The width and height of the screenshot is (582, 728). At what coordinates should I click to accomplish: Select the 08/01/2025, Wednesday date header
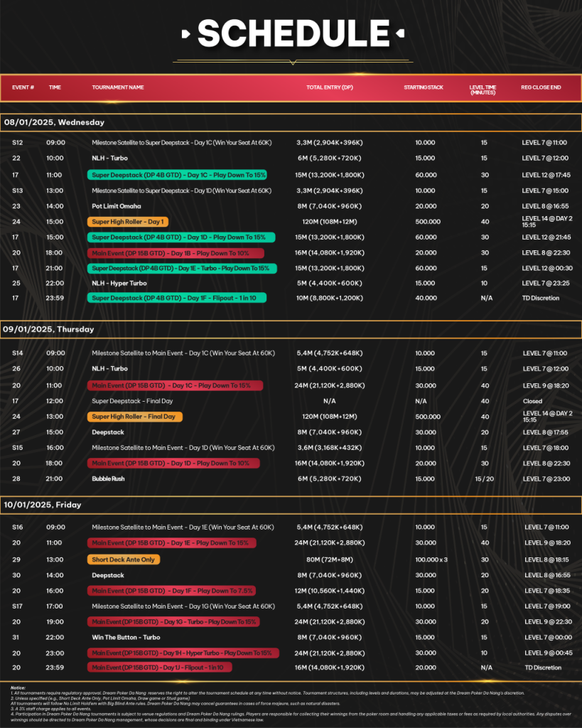[291, 122]
